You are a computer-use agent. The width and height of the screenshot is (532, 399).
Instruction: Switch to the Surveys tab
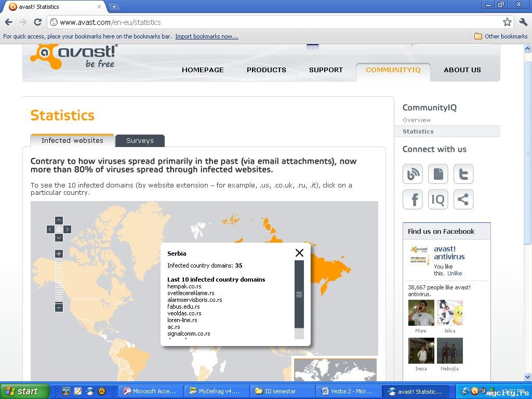(140, 140)
